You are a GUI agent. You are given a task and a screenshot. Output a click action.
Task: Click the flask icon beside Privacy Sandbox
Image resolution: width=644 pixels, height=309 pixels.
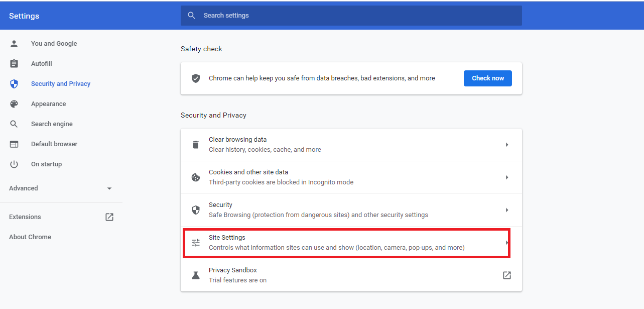[x=196, y=275]
